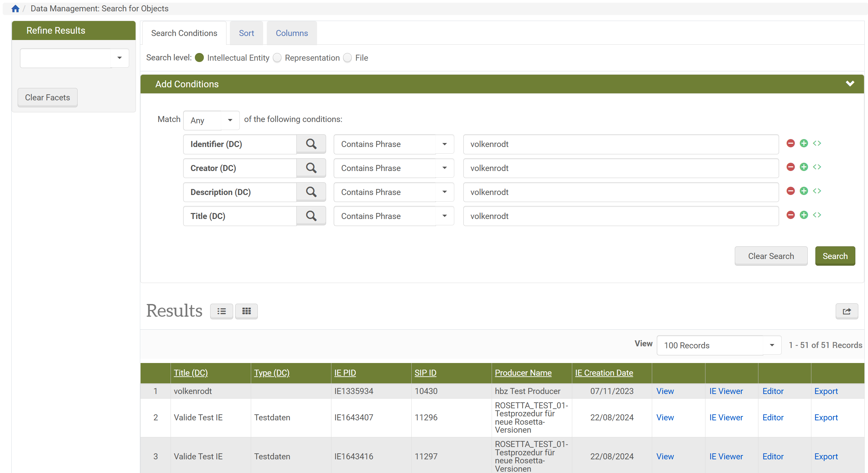Click the code brackets icon on Identifier row
The image size is (868, 473).
tap(817, 143)
